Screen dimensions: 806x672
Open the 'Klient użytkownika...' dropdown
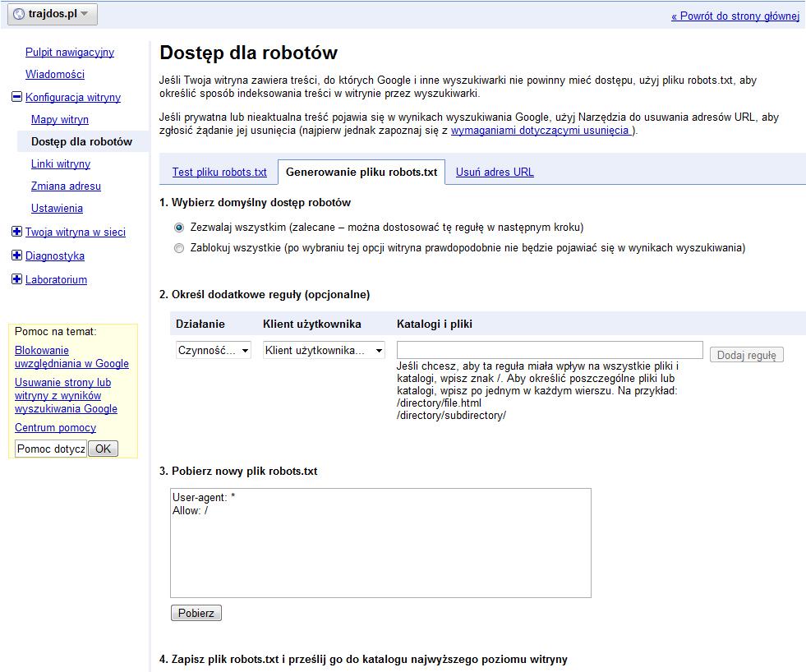(x=324, y=350)
